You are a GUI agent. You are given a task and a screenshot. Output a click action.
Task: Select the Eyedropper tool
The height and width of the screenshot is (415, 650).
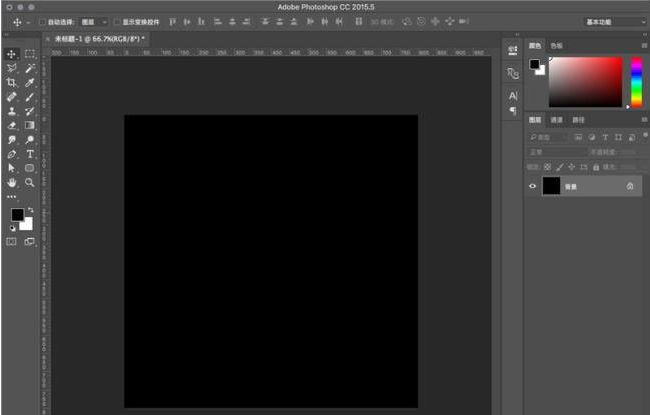click(30, 82)
